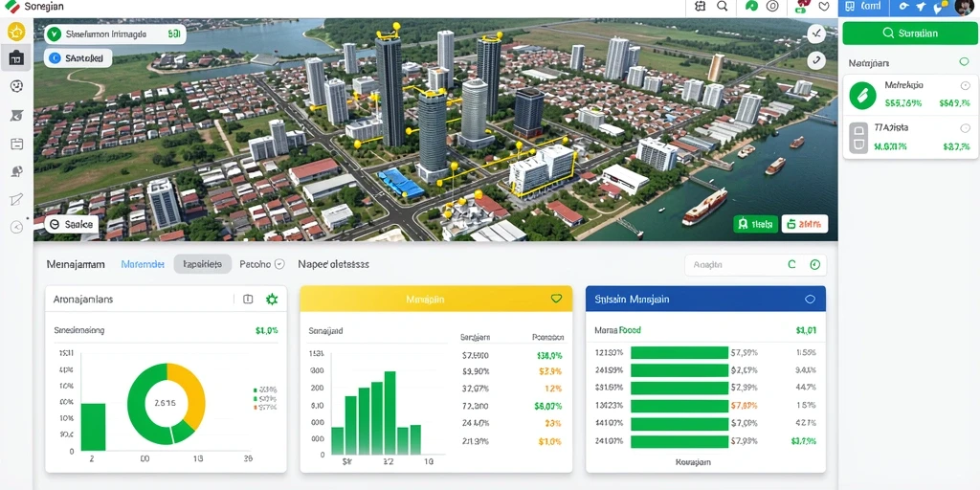Image resolution: width=980 pixels, height=490 pixels.
Task: Click the tallest bar in the middle chart
Action: point(390,412)
